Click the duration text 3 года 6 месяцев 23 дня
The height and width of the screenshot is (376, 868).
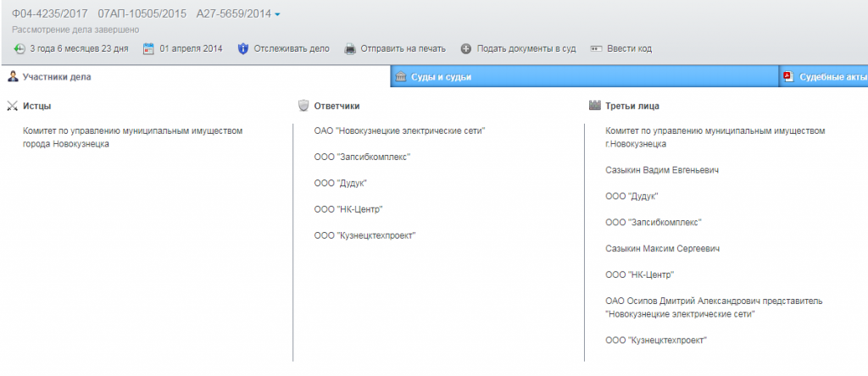(x=79, y=48)
